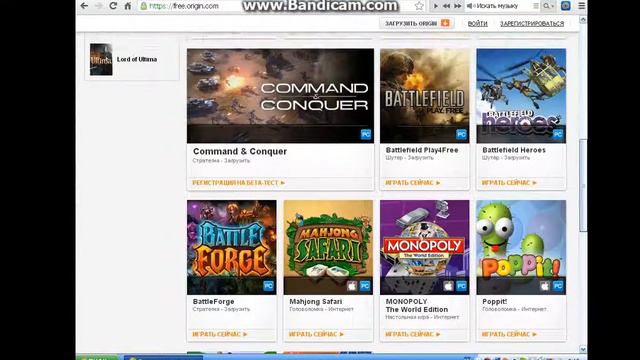The image size is (640, 360).
Task: Open the browser hamburger menu
Action: [x=582, y=6]
